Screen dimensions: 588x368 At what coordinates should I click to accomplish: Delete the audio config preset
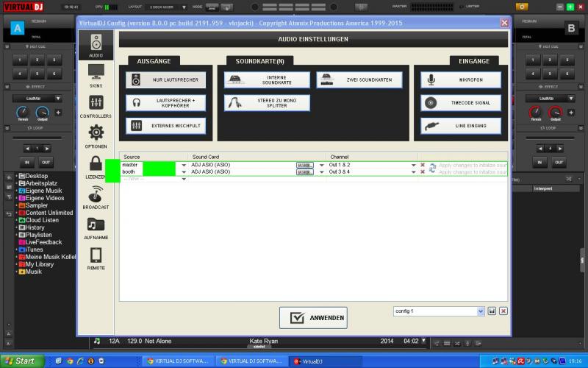503,311
